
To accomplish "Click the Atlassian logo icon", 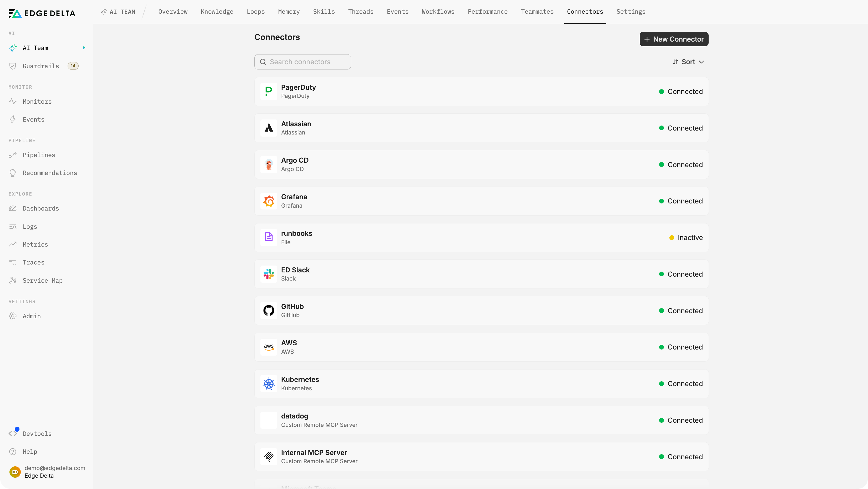I will [269, 128].
